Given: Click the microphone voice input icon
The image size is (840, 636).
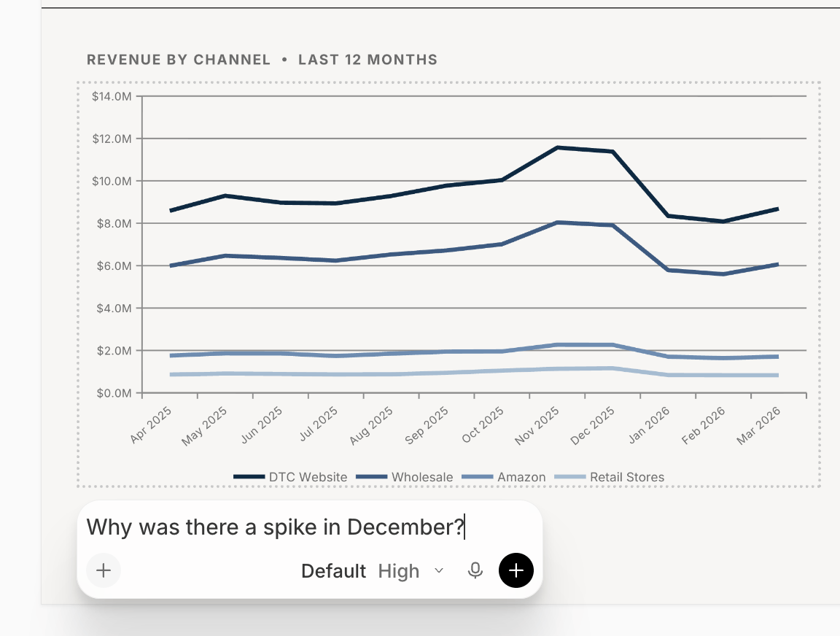Looking at the screenshot, I should pyautogui.click(x=475, y=570).
